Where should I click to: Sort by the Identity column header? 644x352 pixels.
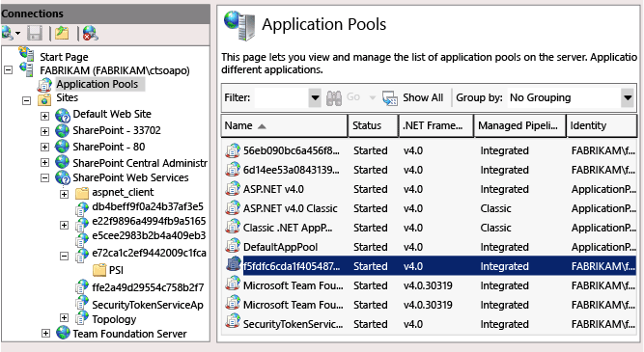[x=602, y=125]
